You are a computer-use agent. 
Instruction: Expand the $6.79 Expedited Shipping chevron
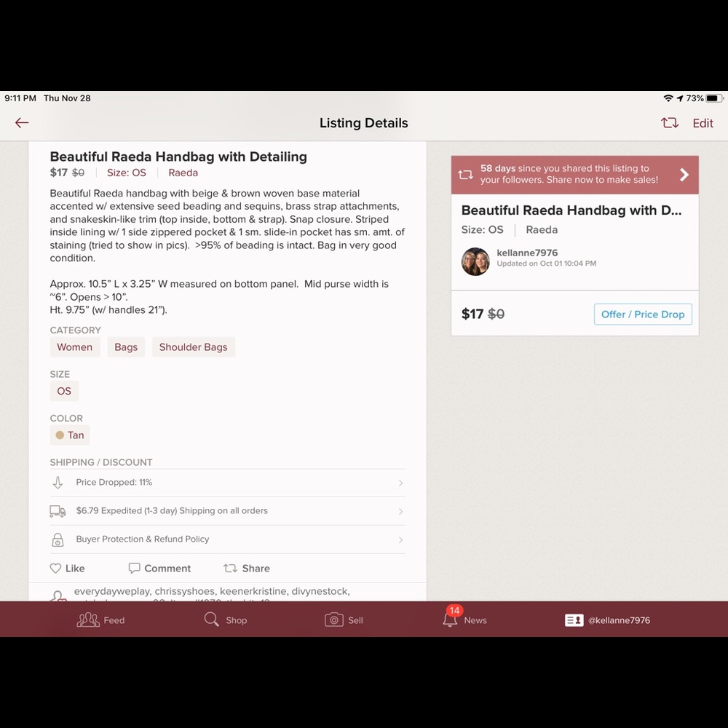click(400, 512)
